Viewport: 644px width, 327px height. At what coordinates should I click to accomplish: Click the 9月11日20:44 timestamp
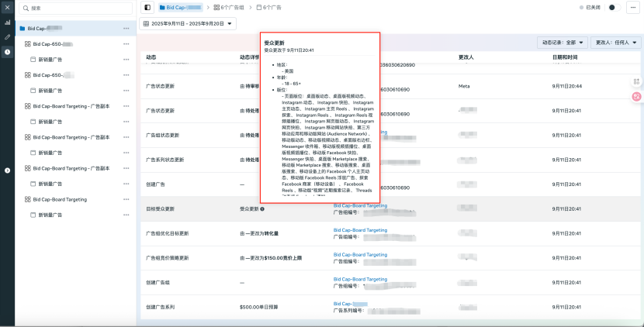566,86
